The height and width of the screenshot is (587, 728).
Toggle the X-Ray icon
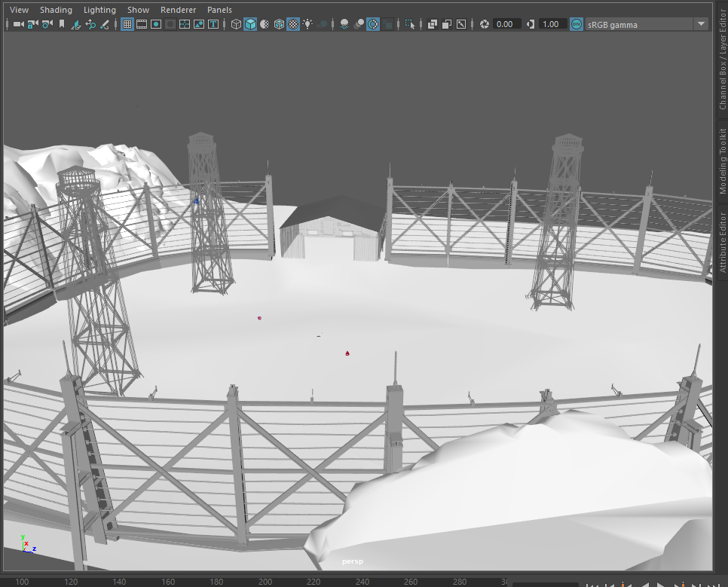(433, 24)
